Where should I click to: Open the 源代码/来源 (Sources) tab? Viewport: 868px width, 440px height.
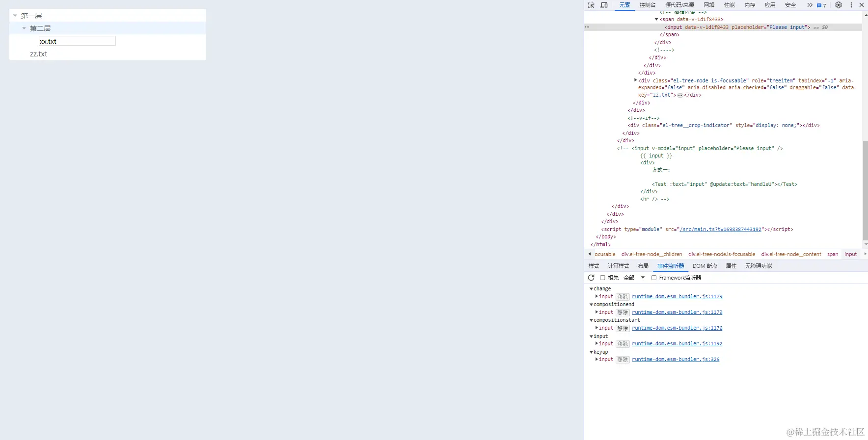tap(679, 5)
